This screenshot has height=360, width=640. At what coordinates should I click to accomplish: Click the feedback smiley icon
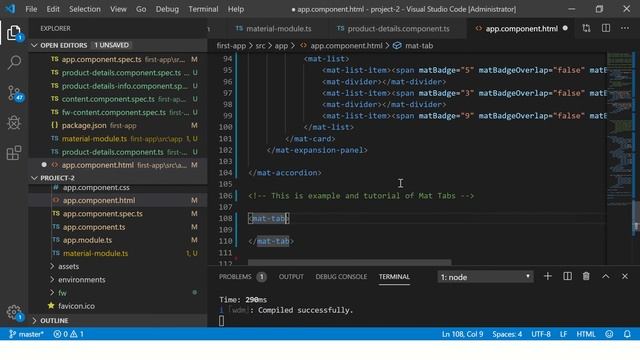(609, 334)
